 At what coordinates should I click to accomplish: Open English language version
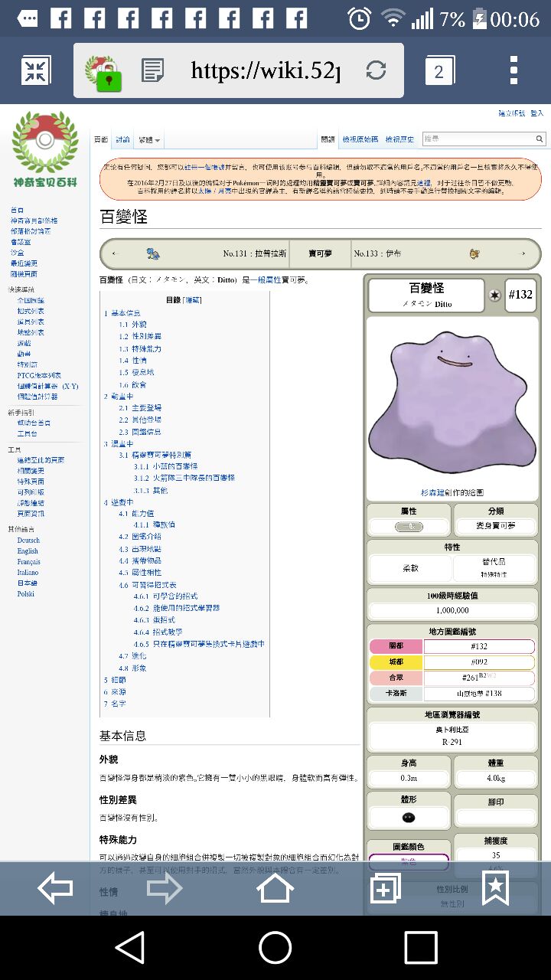[x=28, y=551]
